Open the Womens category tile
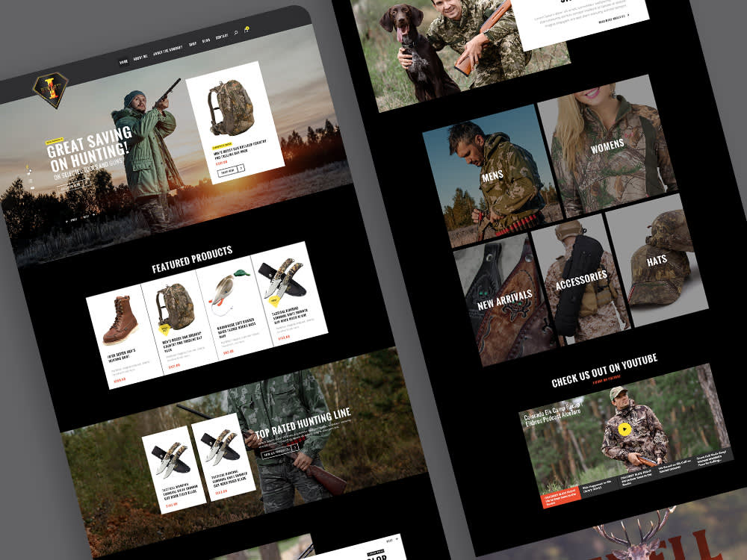Image resolution: width=747 pixels, height=560 pixels. click(x=607, y=146)
